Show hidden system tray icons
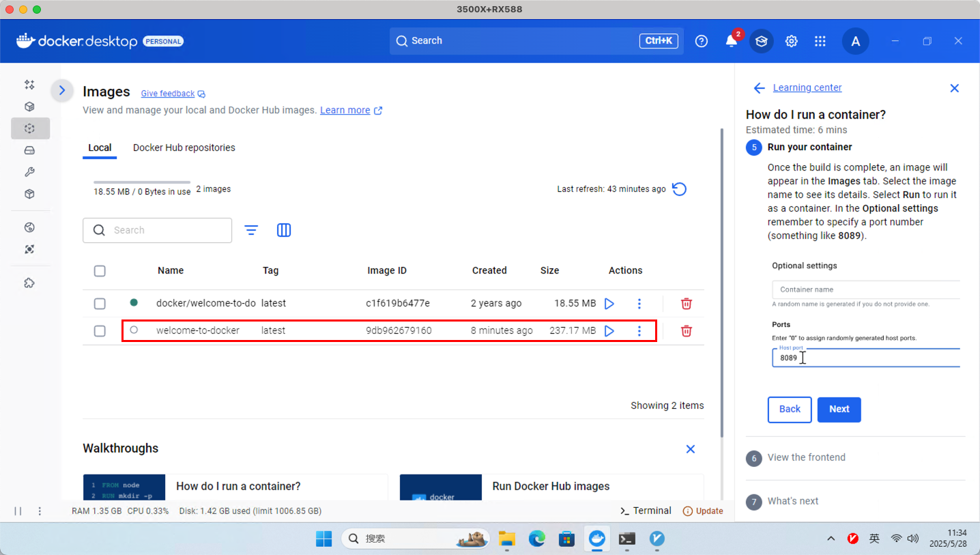The image size is (980, 555). click(831, 539)
